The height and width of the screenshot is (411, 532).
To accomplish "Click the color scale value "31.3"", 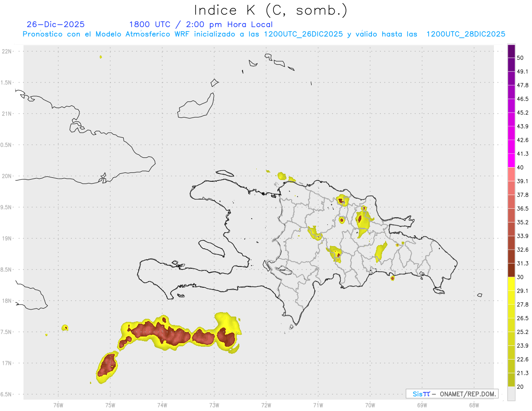I will [x=523, y=263].
